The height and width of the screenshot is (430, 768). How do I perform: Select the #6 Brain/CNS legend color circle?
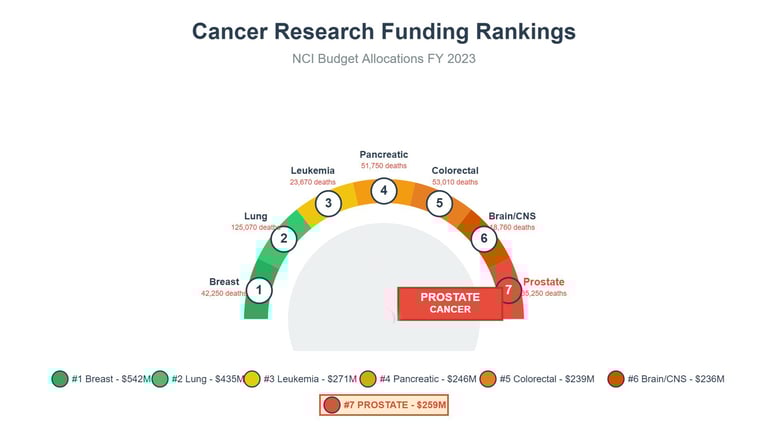pyautogui.click(x=616, y=379)
